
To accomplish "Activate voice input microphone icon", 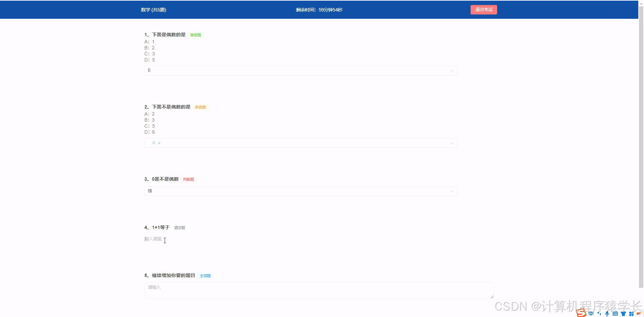I will point(607,314).
